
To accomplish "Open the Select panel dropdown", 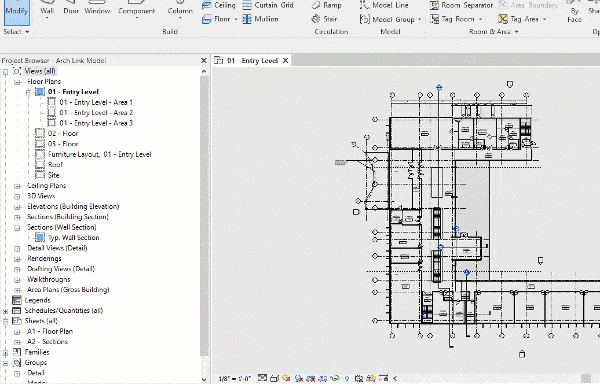I will pyautogui.click(x=27, y=32).
